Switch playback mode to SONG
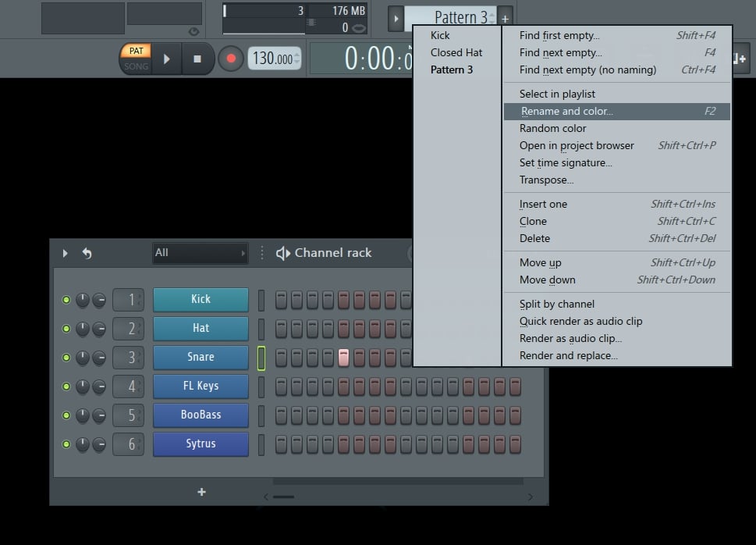This screenshot has height=545, width=756. [135, 65]
